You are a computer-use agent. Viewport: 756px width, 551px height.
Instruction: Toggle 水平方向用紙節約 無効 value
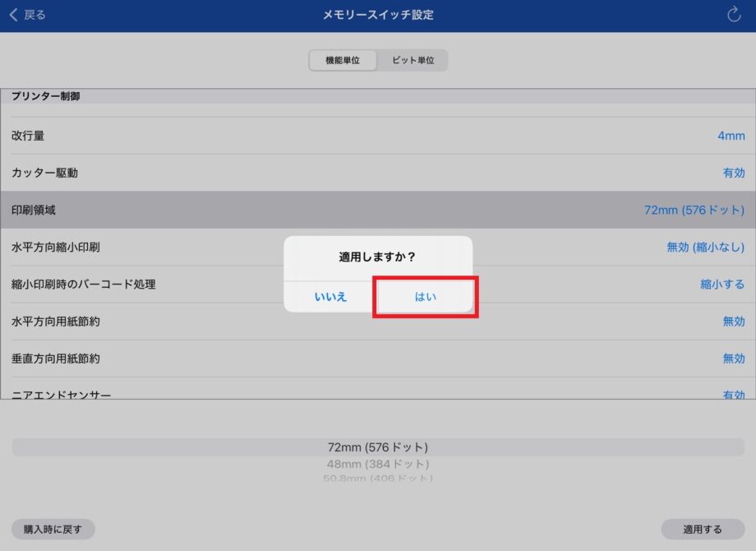(x=733, y=322)
